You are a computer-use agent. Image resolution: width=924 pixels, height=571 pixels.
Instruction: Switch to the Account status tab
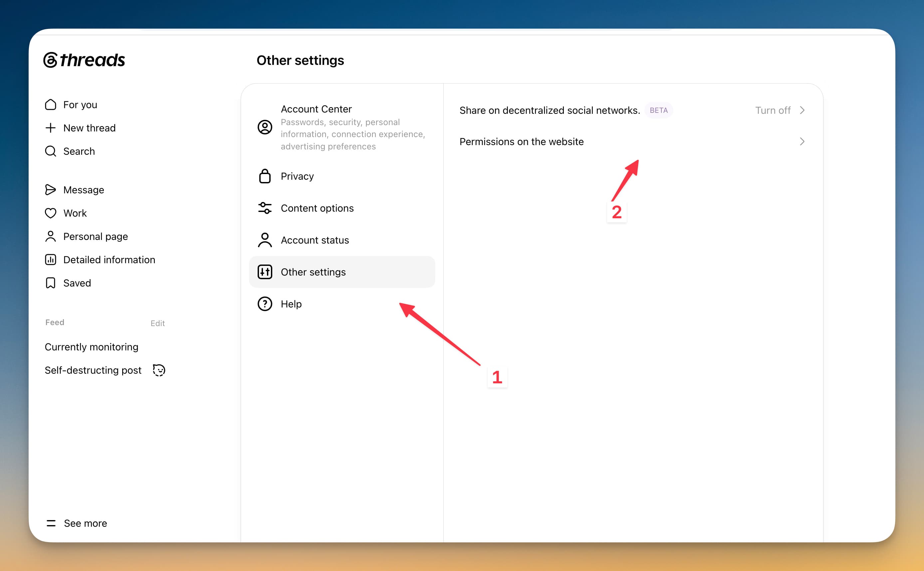coord(342,240)
